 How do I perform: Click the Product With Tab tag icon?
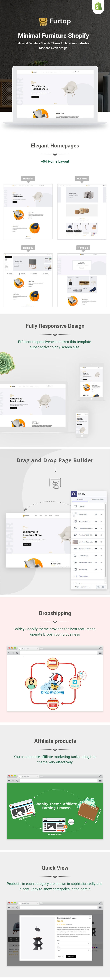(75, 535)
